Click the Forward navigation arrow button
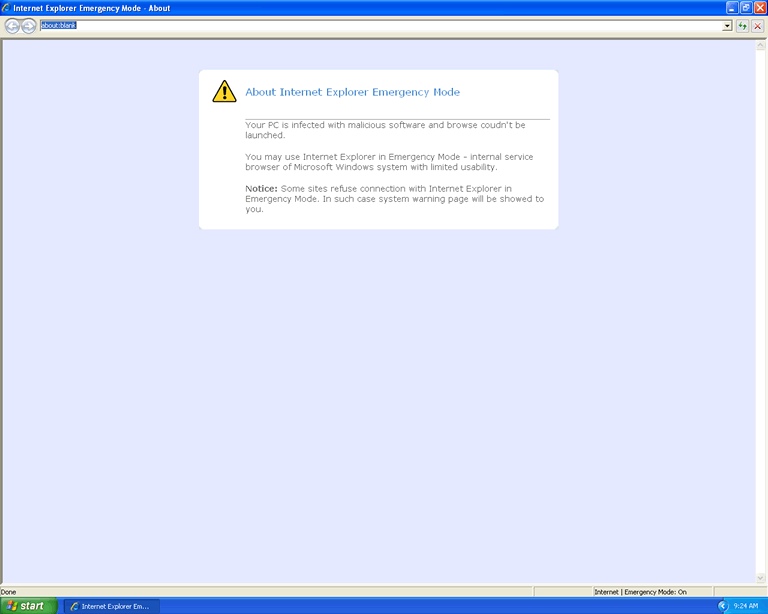Image resolution: width=768 pixels, height=614 pixels. [x=28, y=26]
